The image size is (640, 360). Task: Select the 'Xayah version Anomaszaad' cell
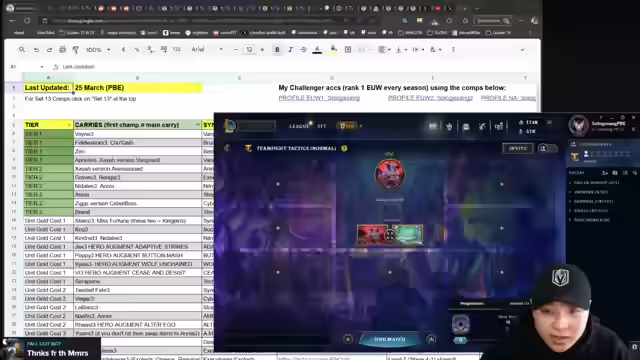[137, 169]
